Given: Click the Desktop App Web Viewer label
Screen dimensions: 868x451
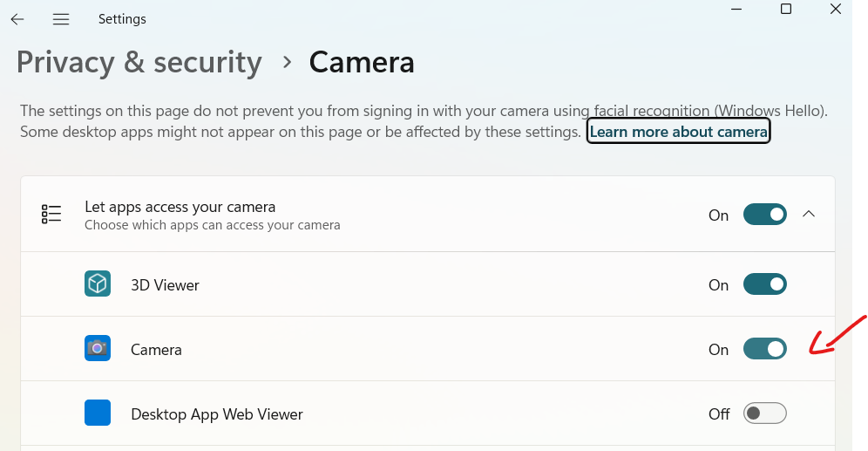Looking at the screenshot, I should click(x=217, y=414).
